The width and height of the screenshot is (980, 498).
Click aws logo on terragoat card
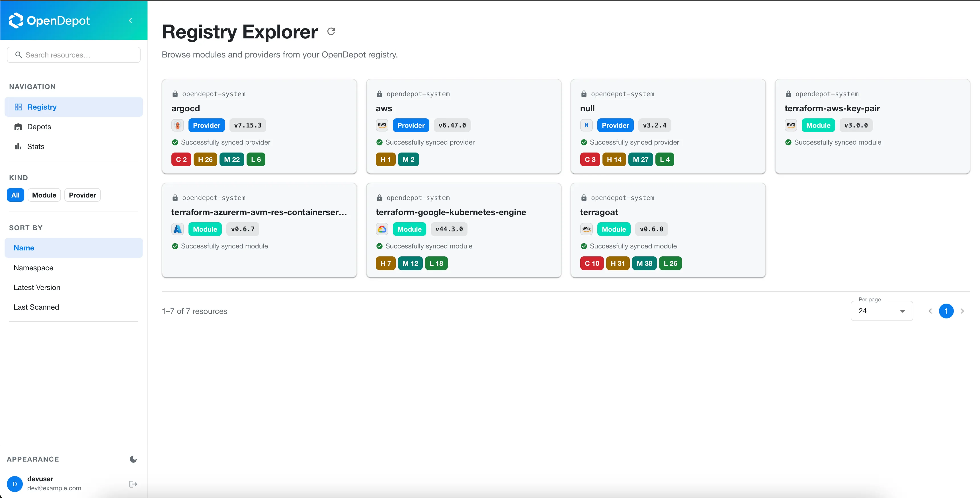coord(587,229)
